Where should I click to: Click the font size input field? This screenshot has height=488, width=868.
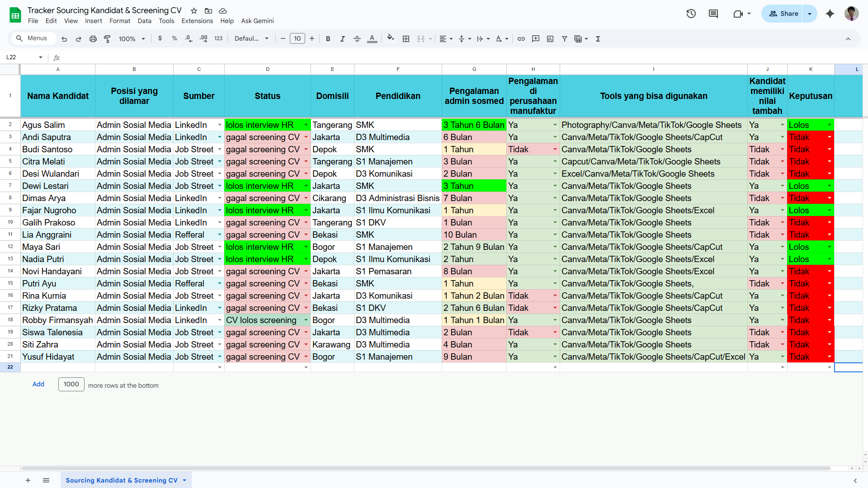297,39
